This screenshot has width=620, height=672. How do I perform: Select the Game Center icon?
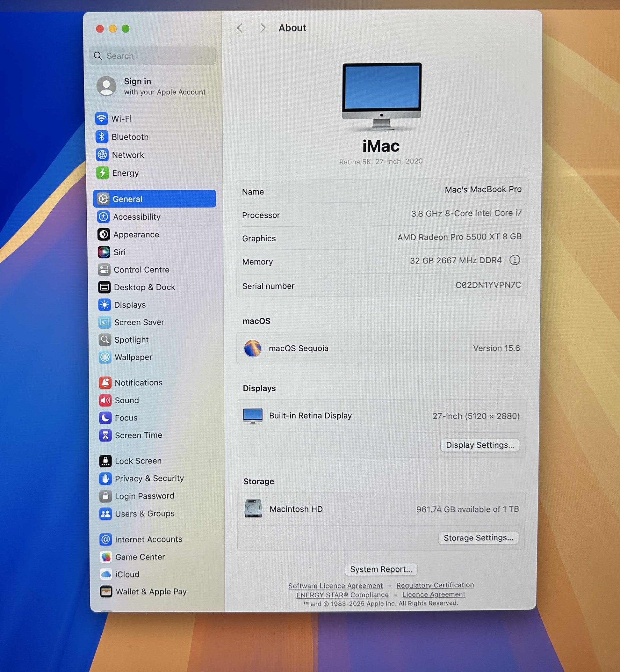106,557
